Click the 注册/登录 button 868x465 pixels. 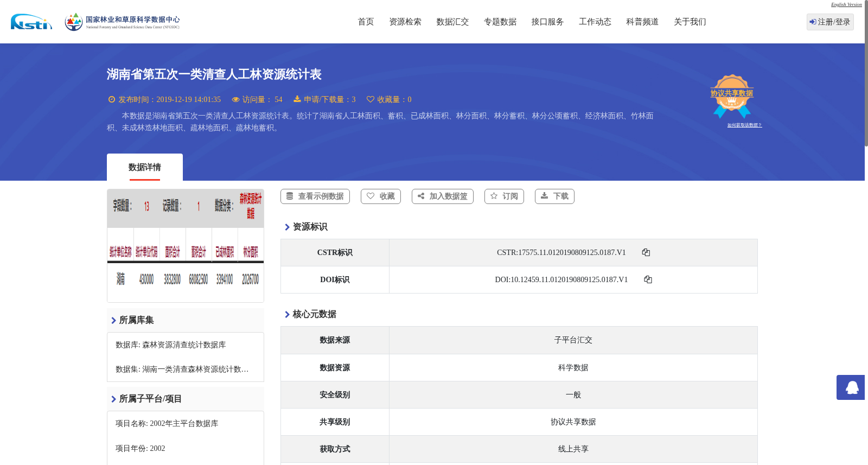pyautogui.click(x=830, y=22)
